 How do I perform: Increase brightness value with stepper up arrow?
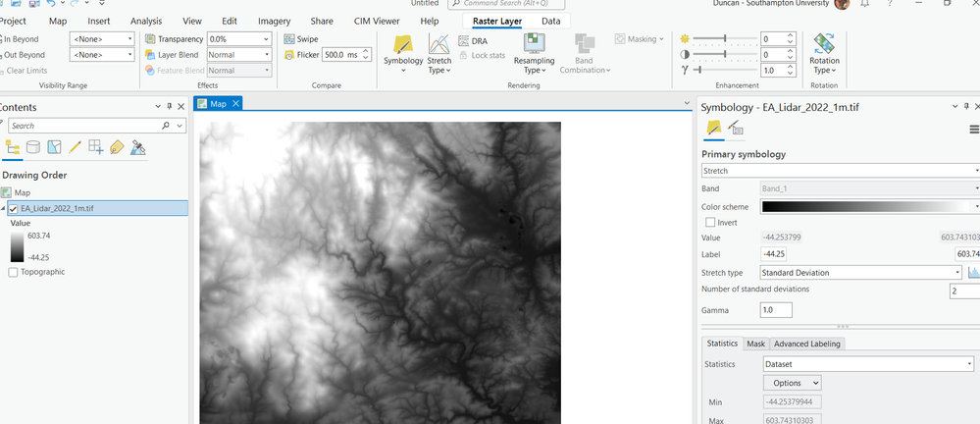click(791, 35)
